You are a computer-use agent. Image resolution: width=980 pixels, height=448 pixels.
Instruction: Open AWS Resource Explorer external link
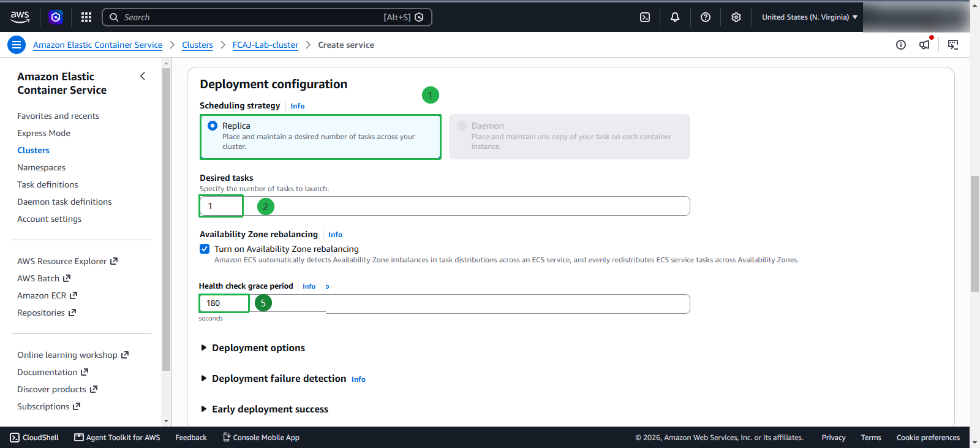point(67,261)
